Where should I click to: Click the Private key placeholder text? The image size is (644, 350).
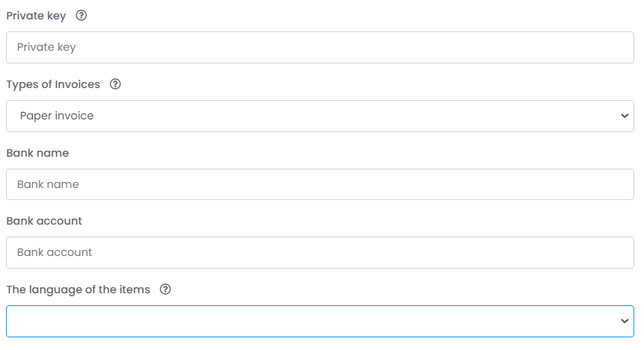(46, 48)
